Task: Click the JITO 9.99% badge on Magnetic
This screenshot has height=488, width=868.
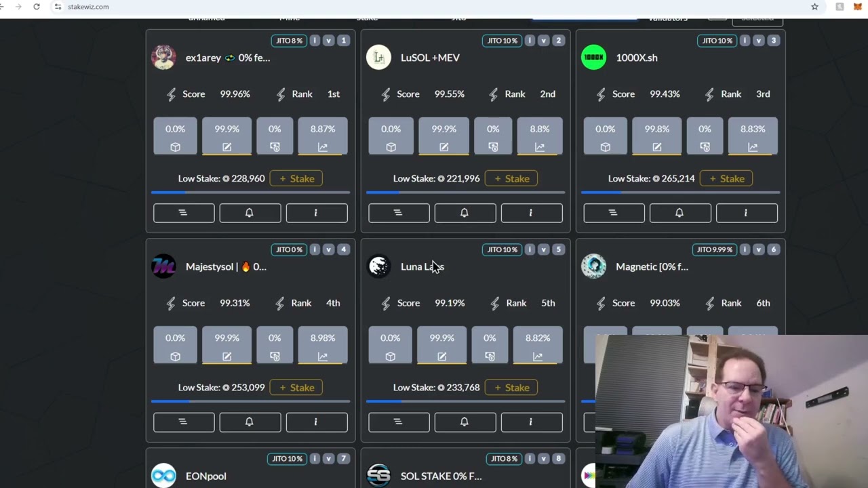Action: click(x=714, y=249)
